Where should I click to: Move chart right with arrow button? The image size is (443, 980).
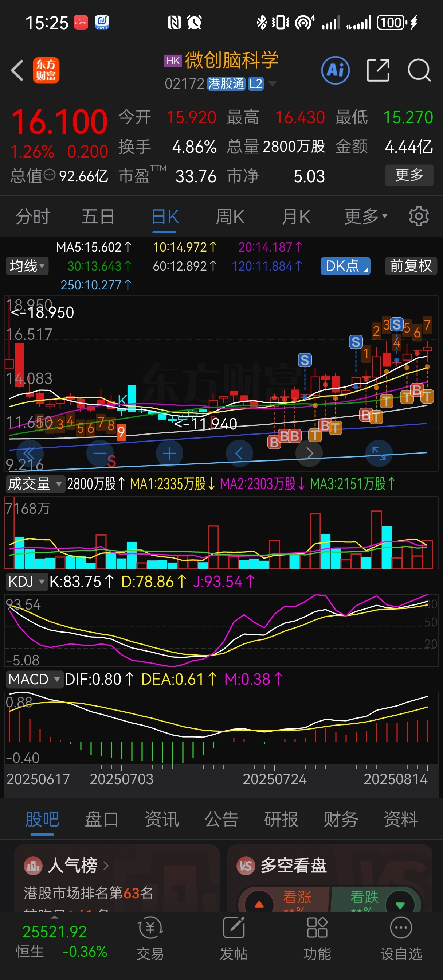[309, 453]
